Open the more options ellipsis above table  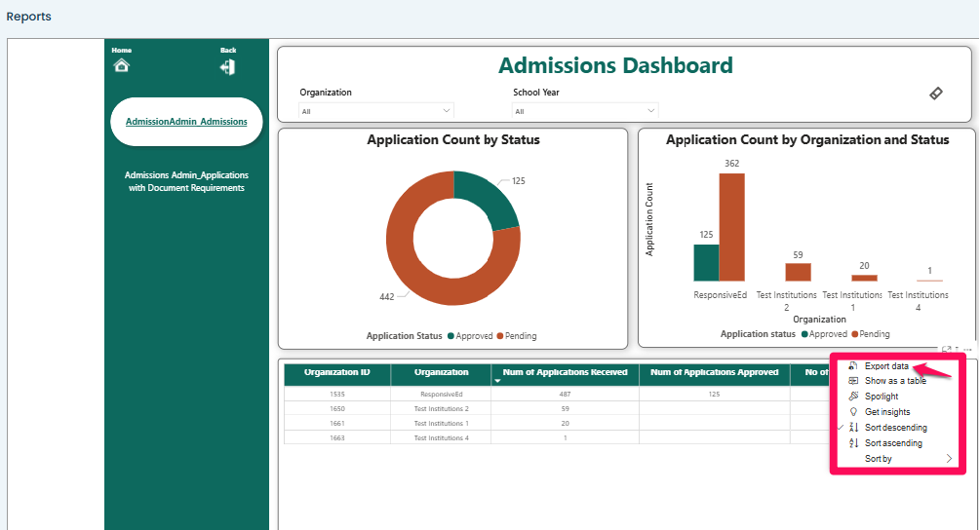tap(967, 348)
